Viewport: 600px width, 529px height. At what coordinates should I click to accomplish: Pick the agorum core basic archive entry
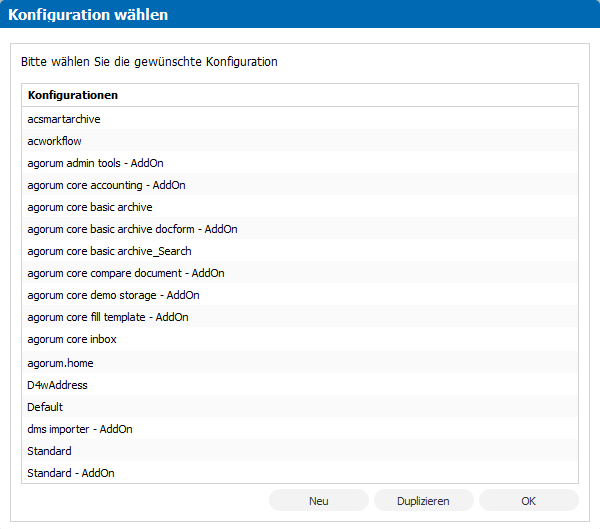300,207
